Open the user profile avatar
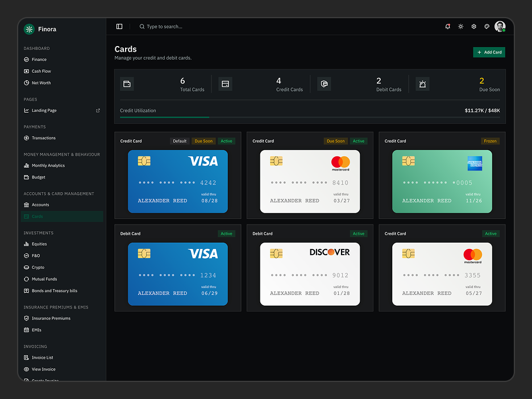Screen dimensions: 532x399 500,27
